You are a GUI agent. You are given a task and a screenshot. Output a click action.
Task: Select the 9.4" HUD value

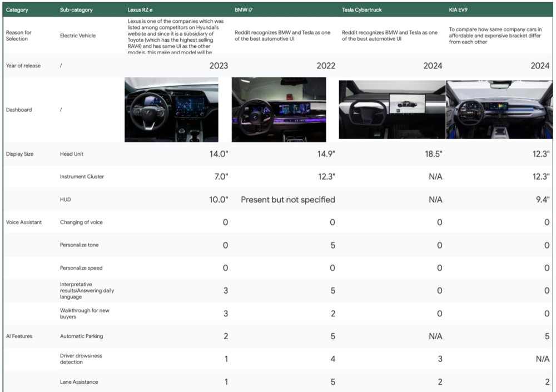coord(543,200)
